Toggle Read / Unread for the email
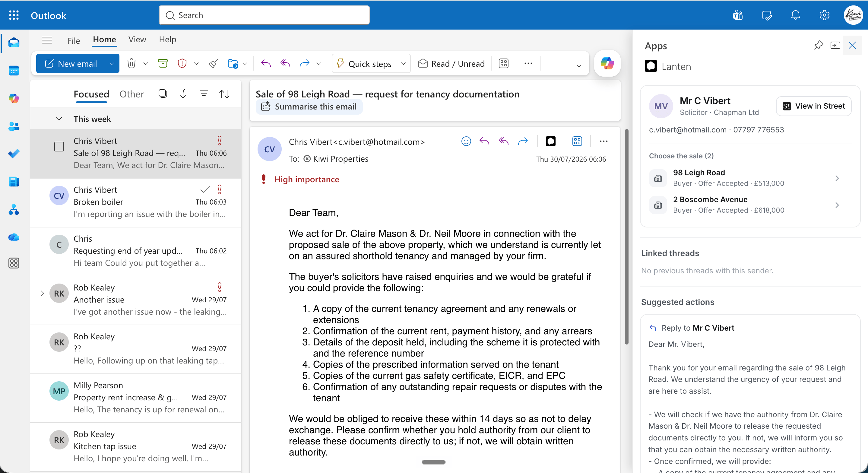The image size is (868, 473). 451,64
